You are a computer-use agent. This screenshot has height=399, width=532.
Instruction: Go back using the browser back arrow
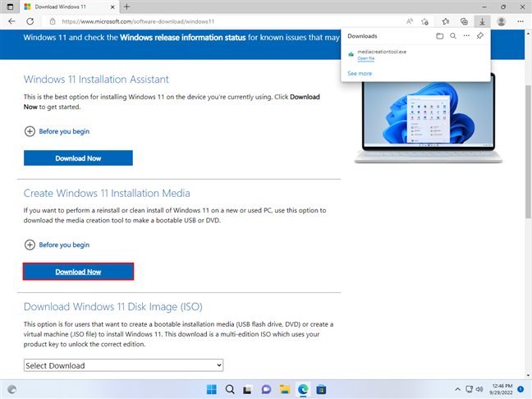[x=11, y=21]
